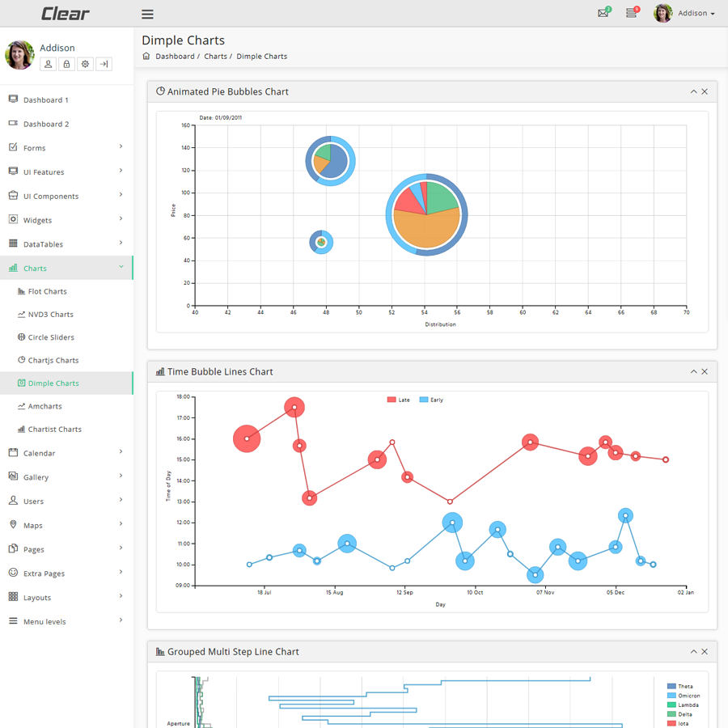Go to Dashboard breadcrumb link

[175, 56]
